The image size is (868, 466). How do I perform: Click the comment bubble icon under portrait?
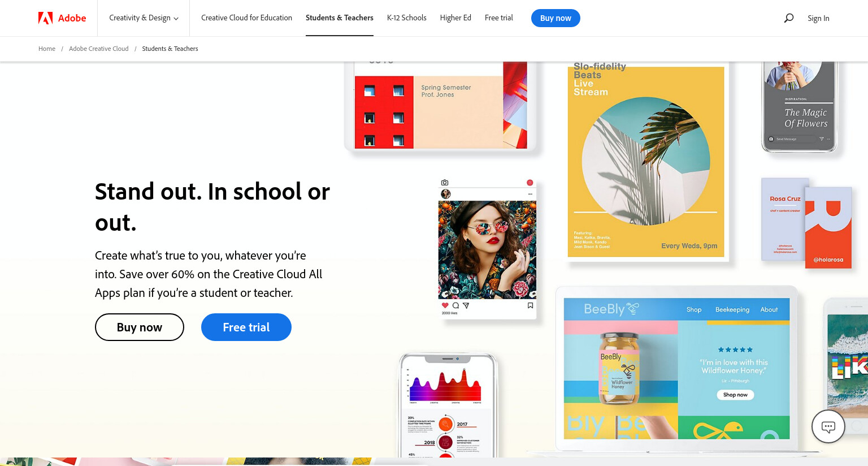[x=455, y=305]
